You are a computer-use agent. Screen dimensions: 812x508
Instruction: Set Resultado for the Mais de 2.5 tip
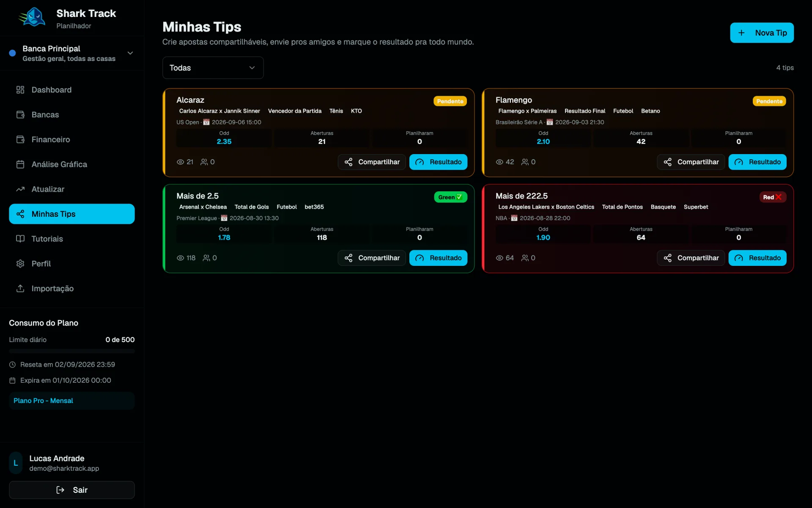(x=438, y=258)
